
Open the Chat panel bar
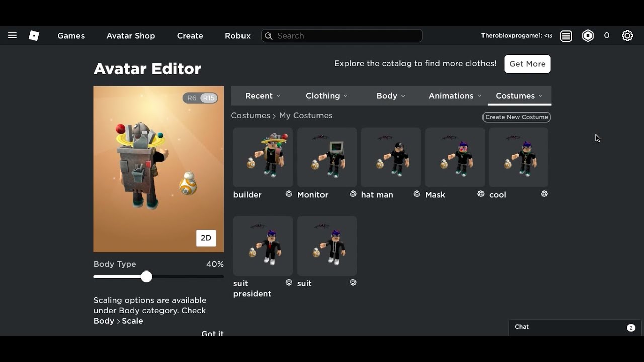tap(575, 327)
